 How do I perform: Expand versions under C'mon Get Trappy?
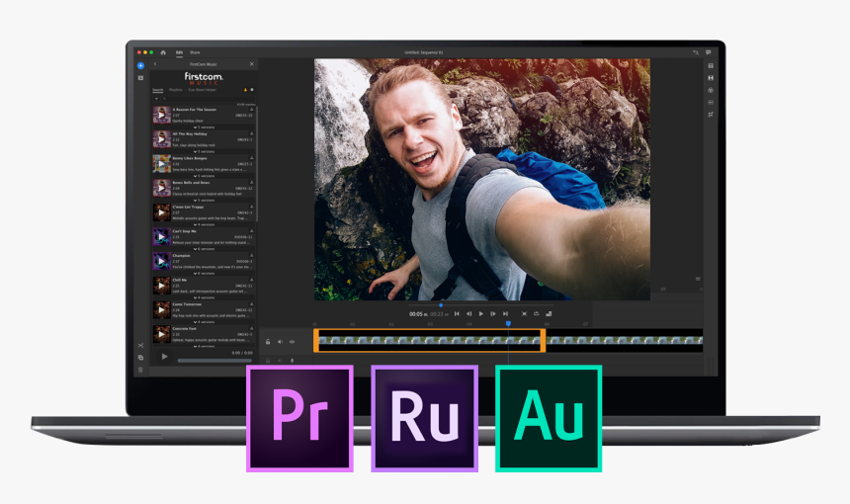tap(204, 225)
